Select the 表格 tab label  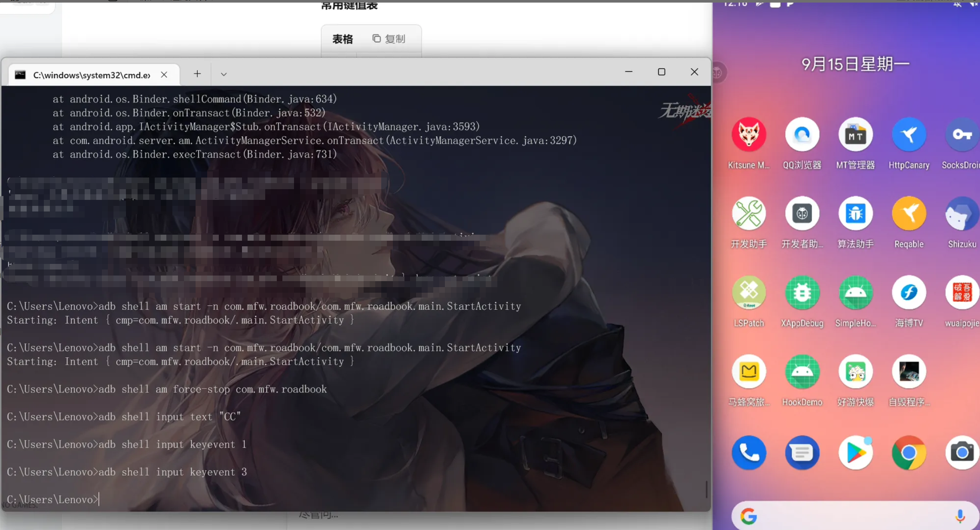click(x=342, y=39)
